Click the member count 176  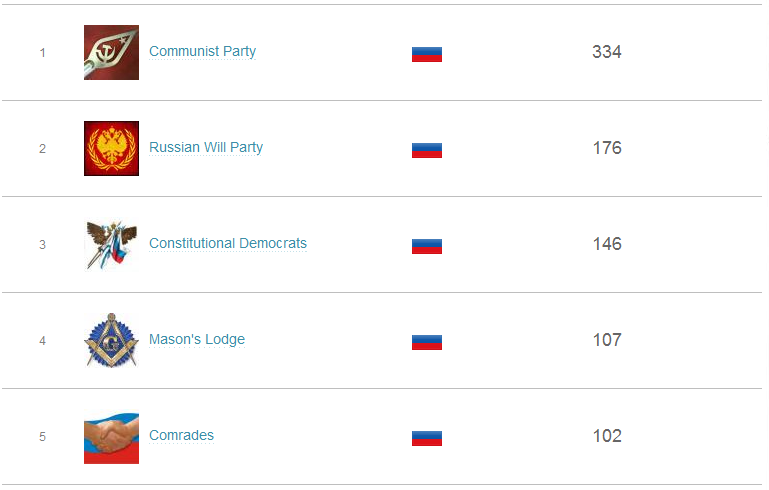tap(606, 148)
